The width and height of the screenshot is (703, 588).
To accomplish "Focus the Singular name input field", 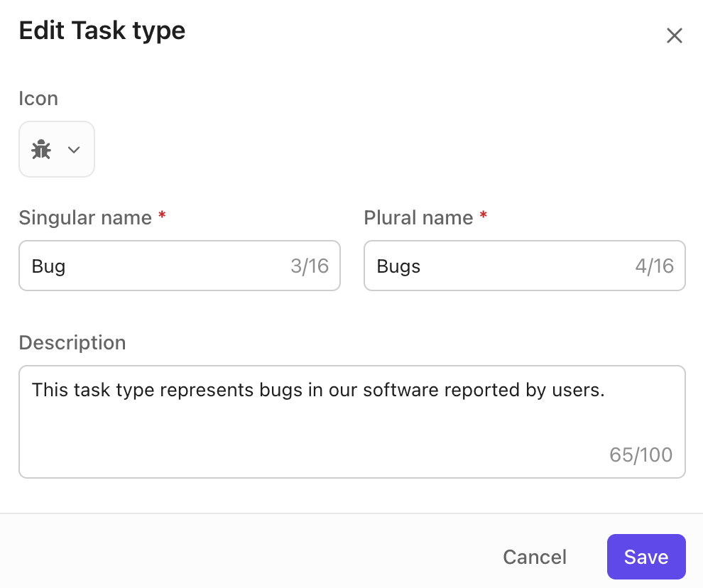I will 156,266.
